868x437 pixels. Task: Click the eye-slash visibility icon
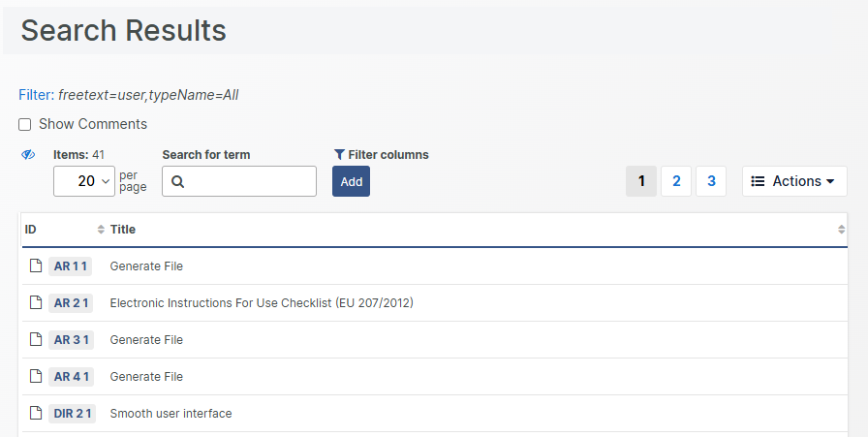point(28,155)
